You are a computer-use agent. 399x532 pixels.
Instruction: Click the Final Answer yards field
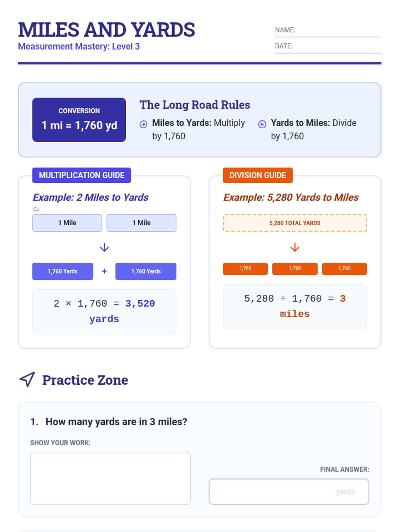coord(289,491)
